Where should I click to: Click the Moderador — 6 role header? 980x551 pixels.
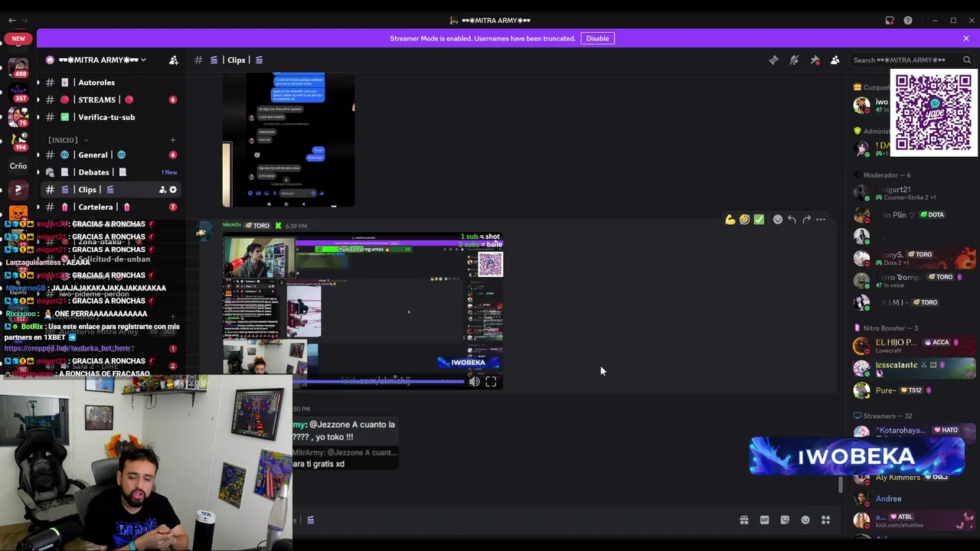point(887,175)
